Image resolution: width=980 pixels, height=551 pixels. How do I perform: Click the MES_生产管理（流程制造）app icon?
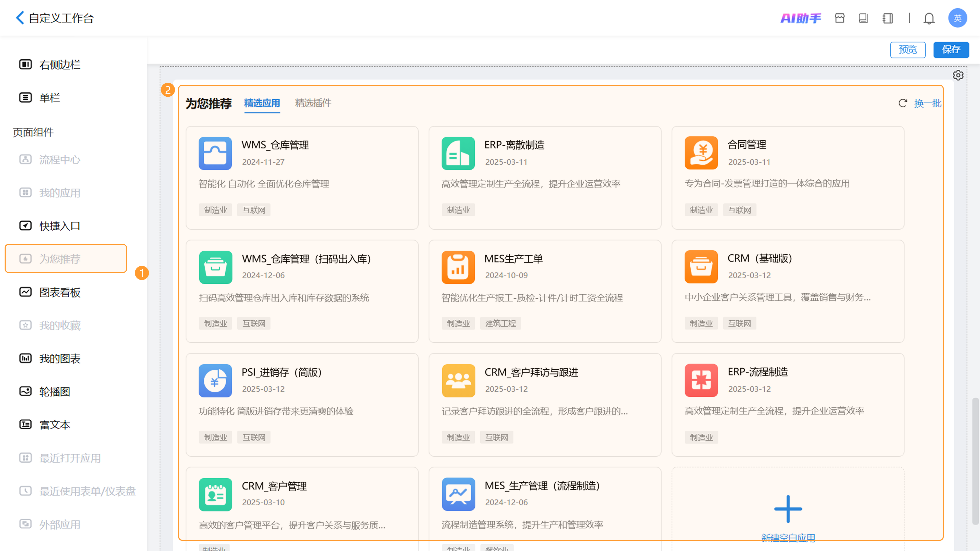pyautogui.click(x=458, y=494)
